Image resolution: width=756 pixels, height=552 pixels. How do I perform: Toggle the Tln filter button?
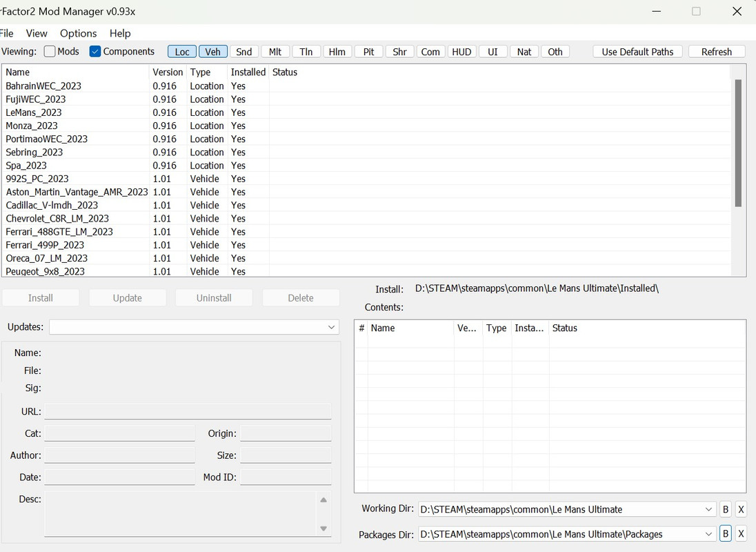(x=306, y=52)
